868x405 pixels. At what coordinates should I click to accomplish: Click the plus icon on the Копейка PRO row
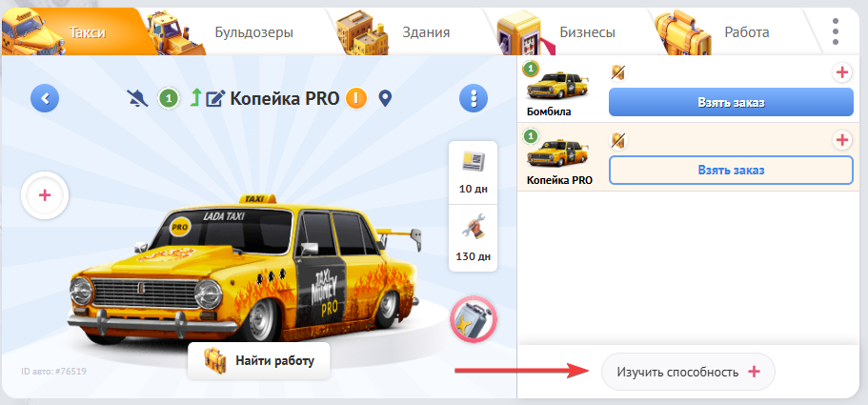point(841,140)
